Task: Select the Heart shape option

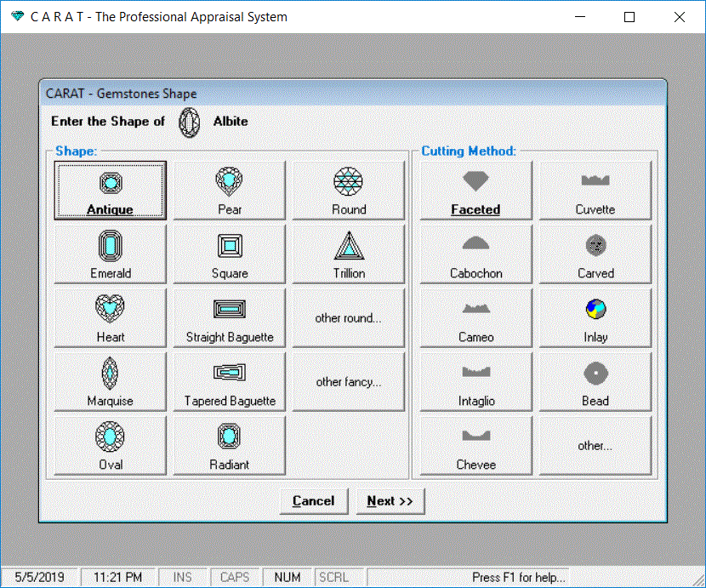Action: [x=111, y=318]
